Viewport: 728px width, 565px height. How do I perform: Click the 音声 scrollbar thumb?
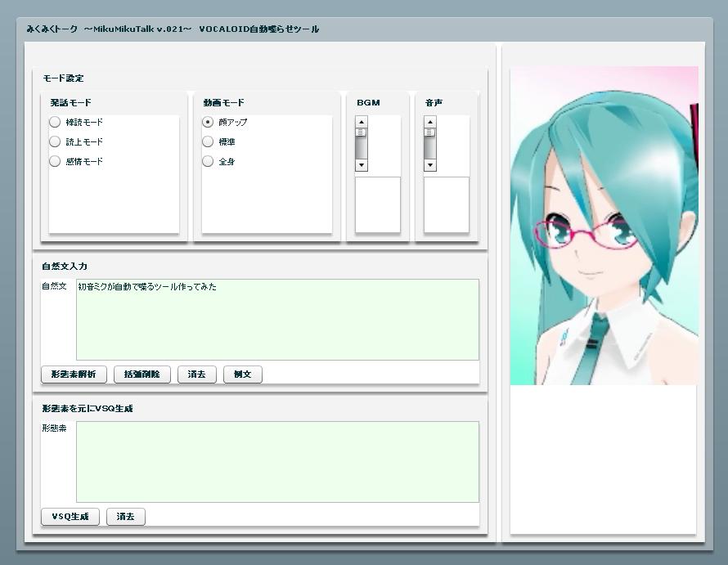pyautogui.click(x=430, y=132)
